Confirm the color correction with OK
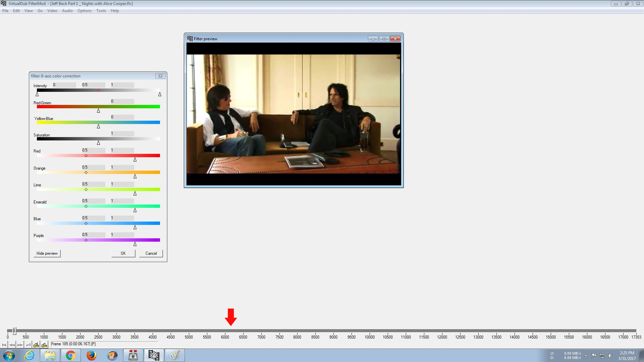644x362 pixels. [123, 253]
